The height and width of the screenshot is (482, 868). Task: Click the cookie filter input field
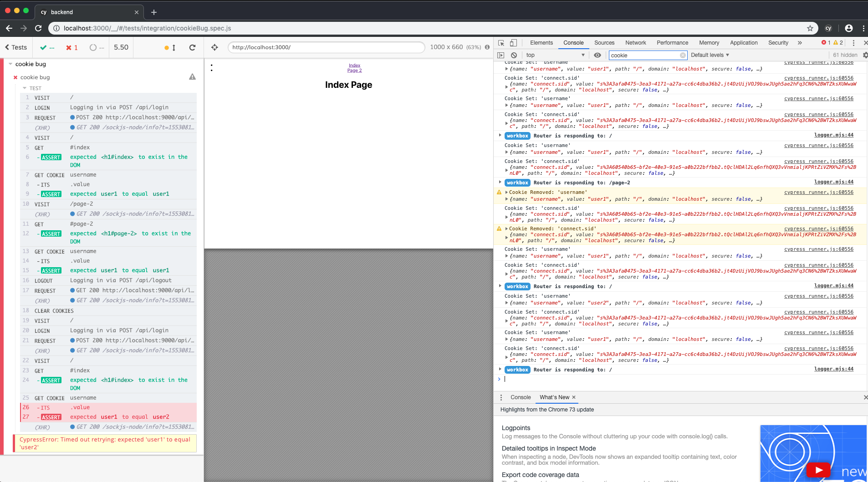click(x=647, y=55)
